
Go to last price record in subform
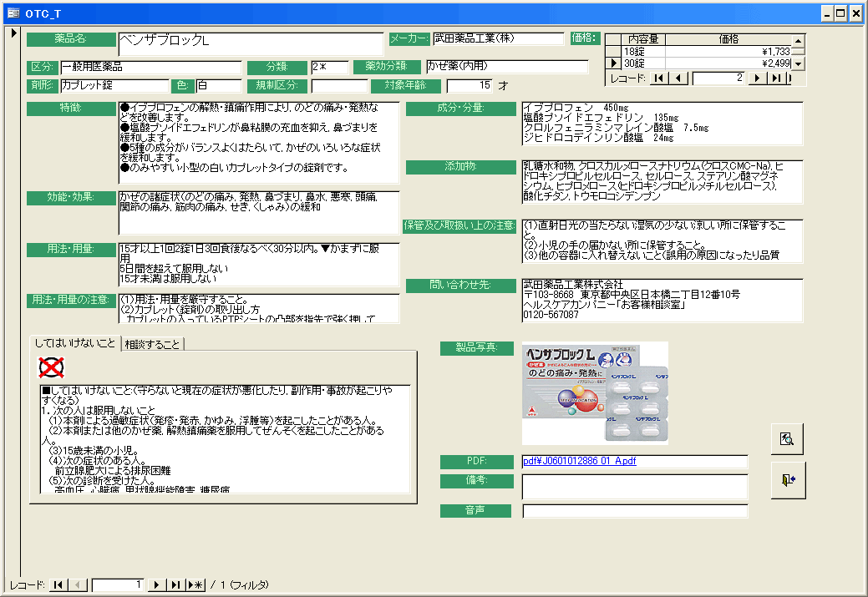[776, 78]
